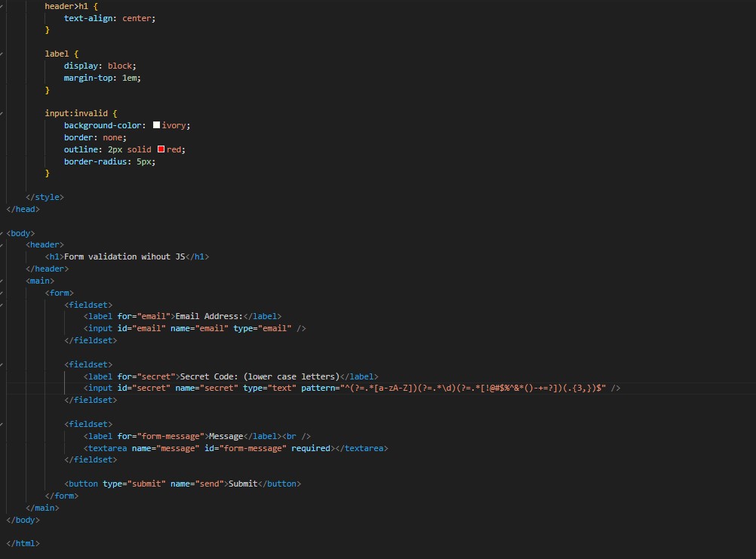The width and height of the screenshot is (756, 559).
Task: Fold the opening header tag block
Action: [3, 245]
